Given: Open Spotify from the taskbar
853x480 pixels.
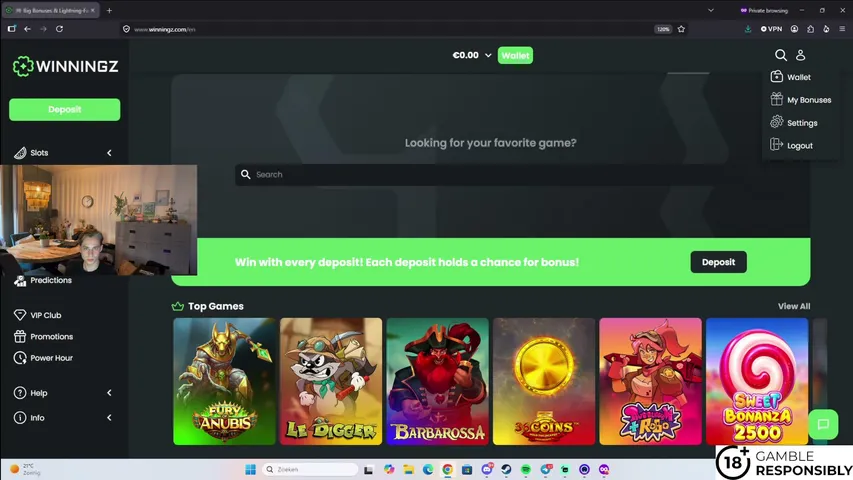Looking at the screenshot, I should pyautogui.click(x=526, y=469).
